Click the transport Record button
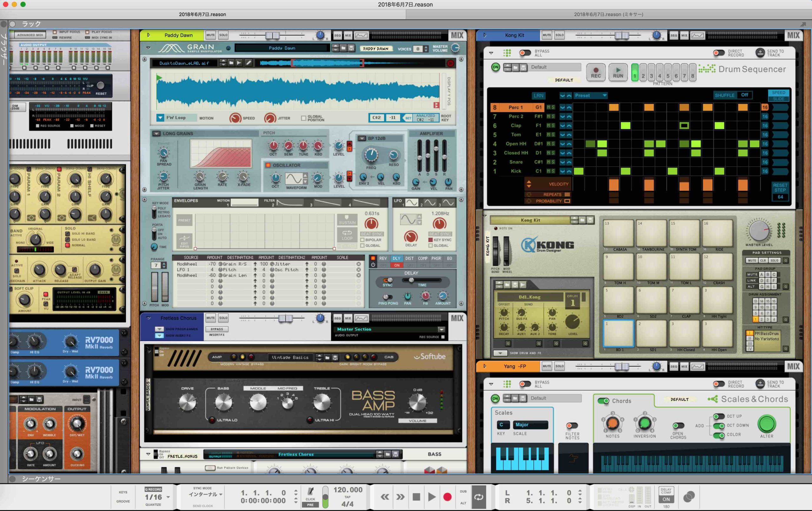 pos(447,496)
